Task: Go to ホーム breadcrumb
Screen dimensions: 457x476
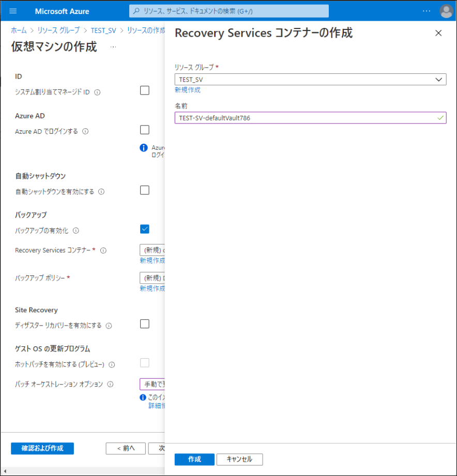Action: (x=19, y=30)
